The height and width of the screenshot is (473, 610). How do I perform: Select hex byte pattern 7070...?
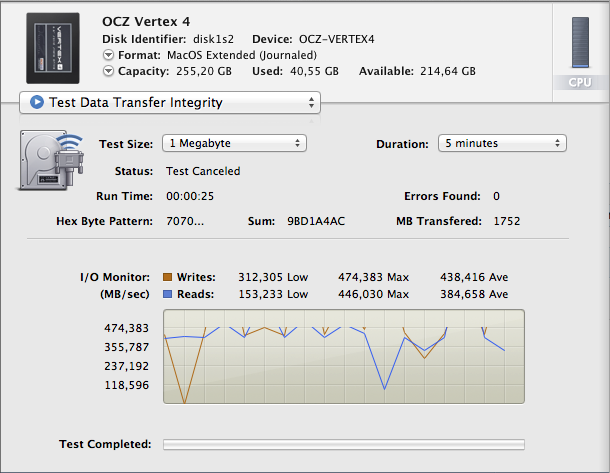[185, 221]
